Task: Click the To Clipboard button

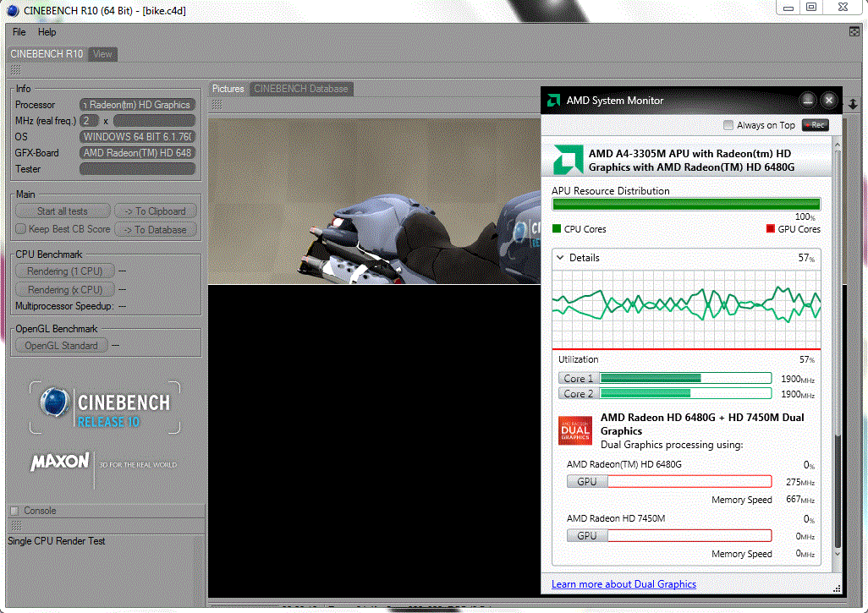Action: coord(156,211)
